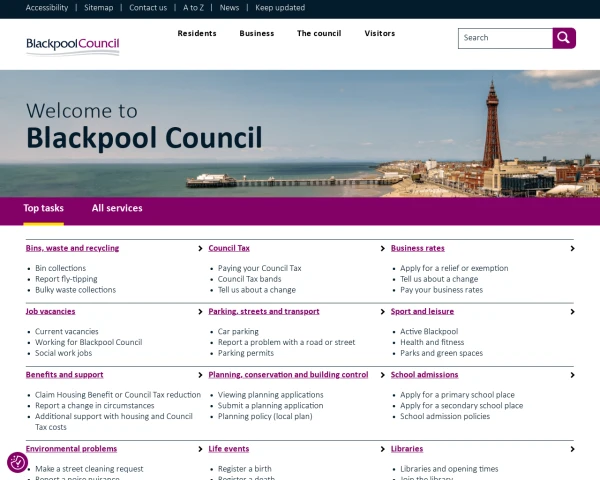
Task: Open the Job vacancies heading link
Action: (51, 311)
